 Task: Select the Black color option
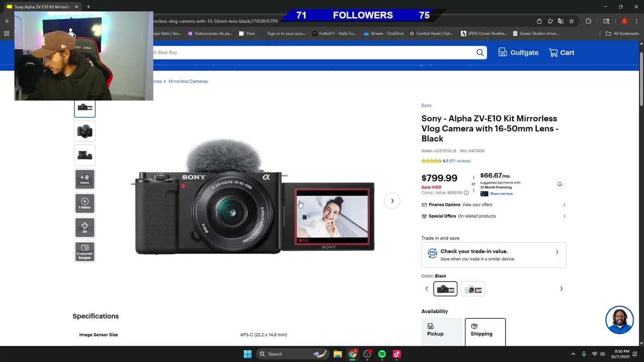pos(445,289)
